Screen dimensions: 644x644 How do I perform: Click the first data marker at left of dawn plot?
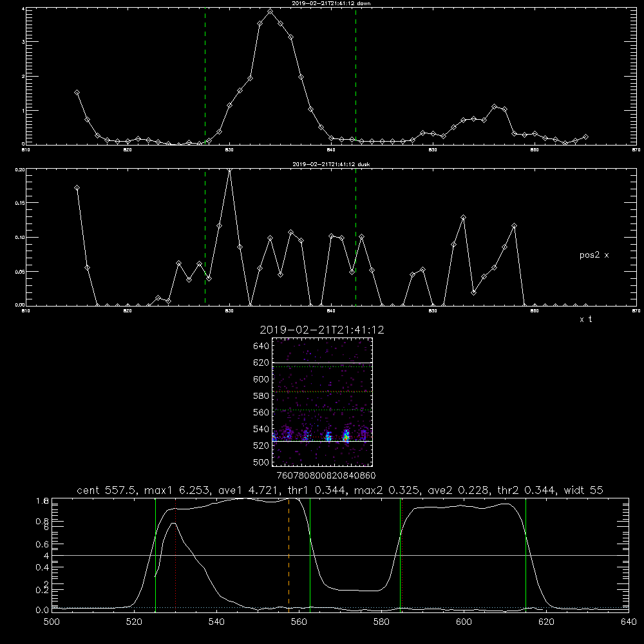point(77,93)
